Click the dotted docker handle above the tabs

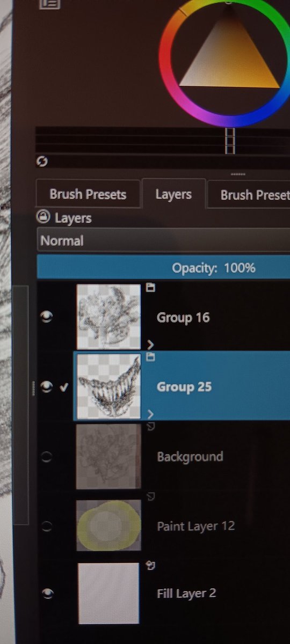click(x=237, y=174)
